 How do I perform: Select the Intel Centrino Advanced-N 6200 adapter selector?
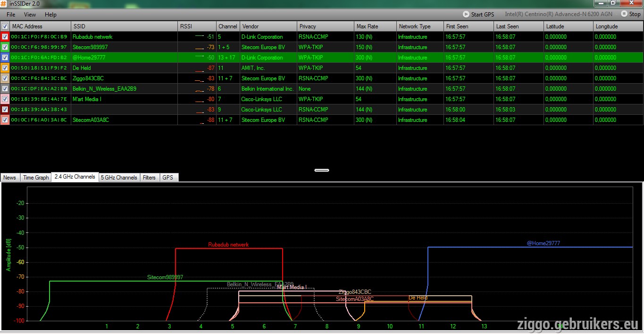pyautogui.click(x=559, y=14)
